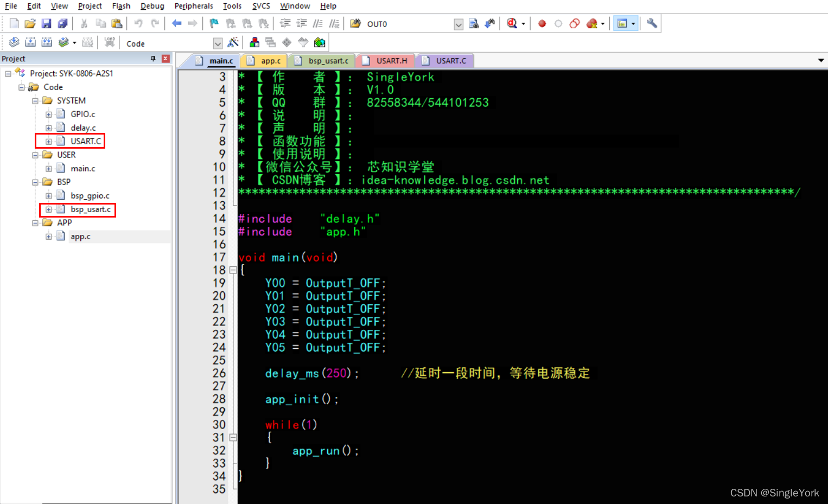Click the Navigate Backward blue arrow
Viewport: 828px width, 504px height.
coord(176,23)
